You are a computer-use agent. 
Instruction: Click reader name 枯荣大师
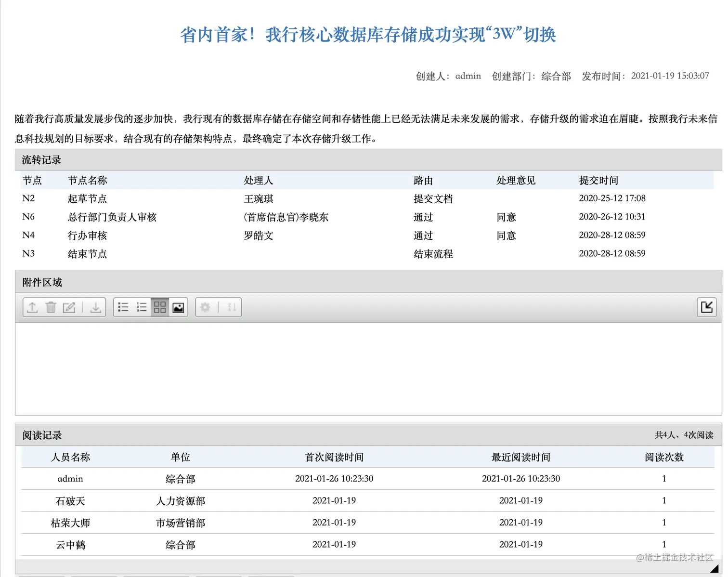tap(70, 523)
